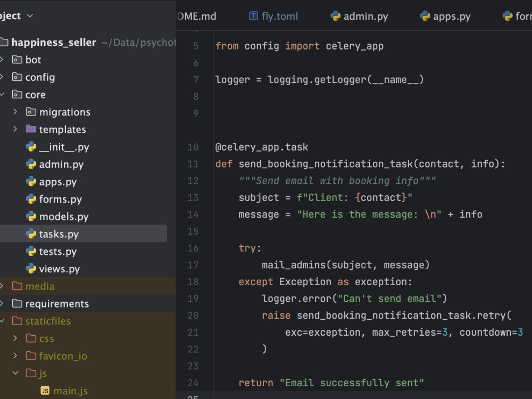
Task: Click the core folder icon
Action: 17,94
